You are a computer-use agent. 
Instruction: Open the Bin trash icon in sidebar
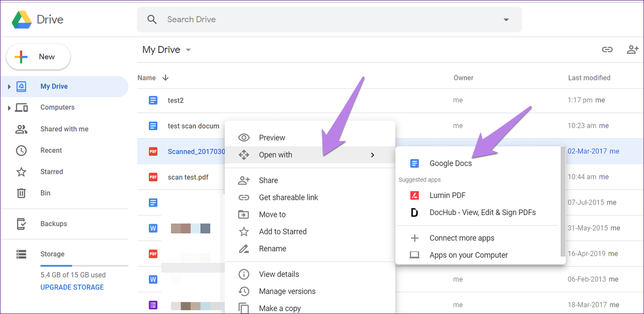tap(21, 193)
